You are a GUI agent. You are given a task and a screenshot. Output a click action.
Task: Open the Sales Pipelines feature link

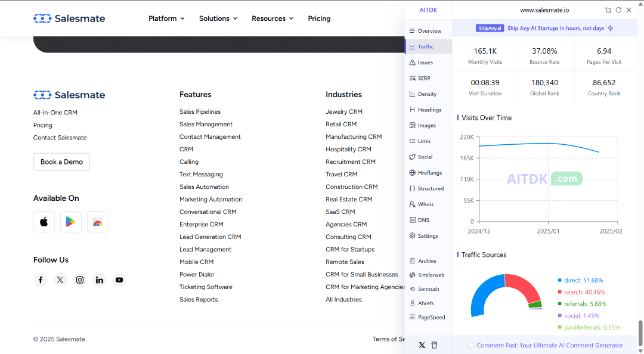[x=200, y=111]
